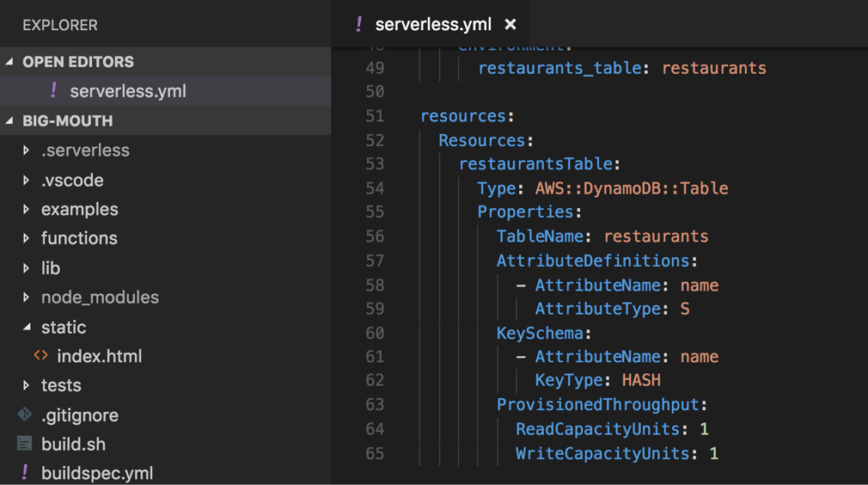The width and height of the screenshot is (868, 485).
Task: Close the serverless.yml editor tab
Action: point(510,24)
